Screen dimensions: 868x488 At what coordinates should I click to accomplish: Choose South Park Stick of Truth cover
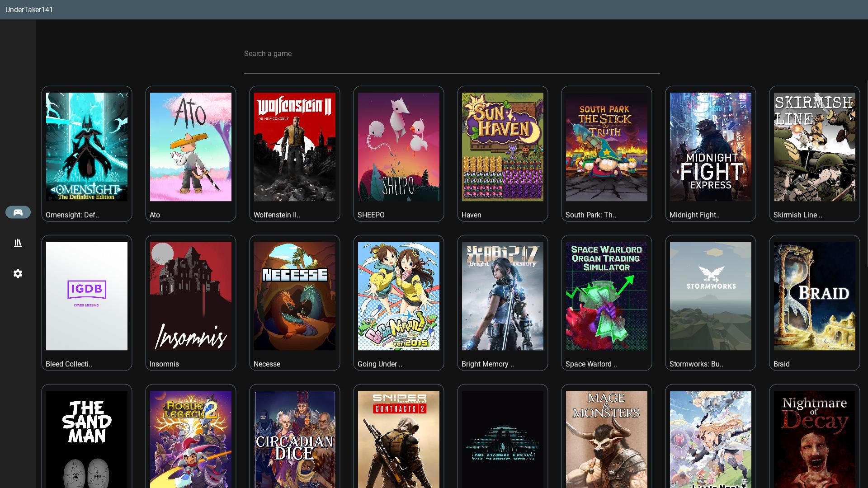607,147
